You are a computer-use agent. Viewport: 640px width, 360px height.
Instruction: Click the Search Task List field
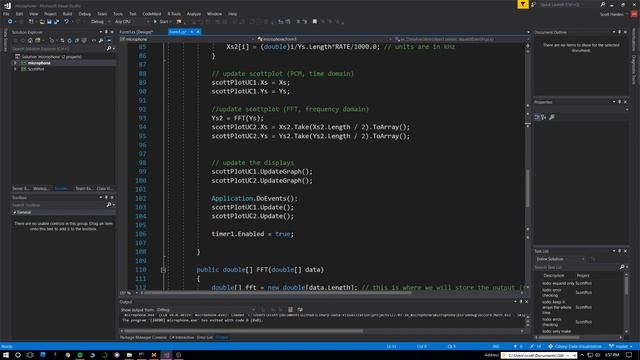pyautogui.click(x=578, y=267)
